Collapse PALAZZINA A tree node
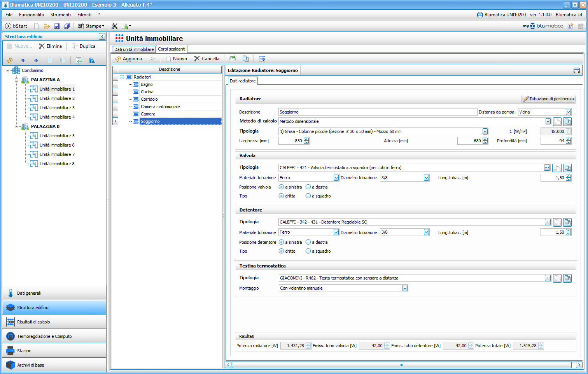Screen dimensions: 588x374 [x=17, y=80]
